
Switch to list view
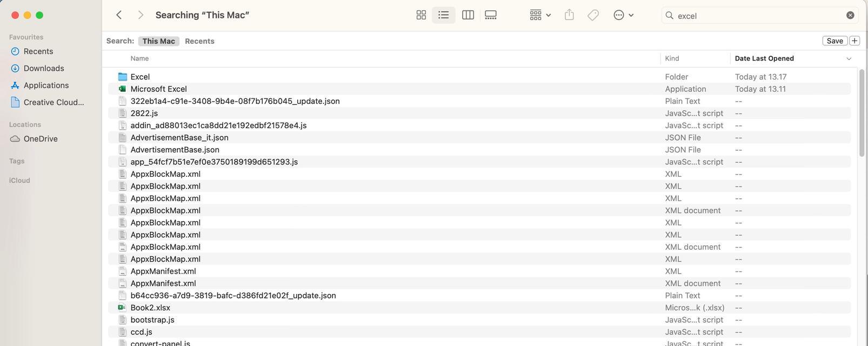443,15
